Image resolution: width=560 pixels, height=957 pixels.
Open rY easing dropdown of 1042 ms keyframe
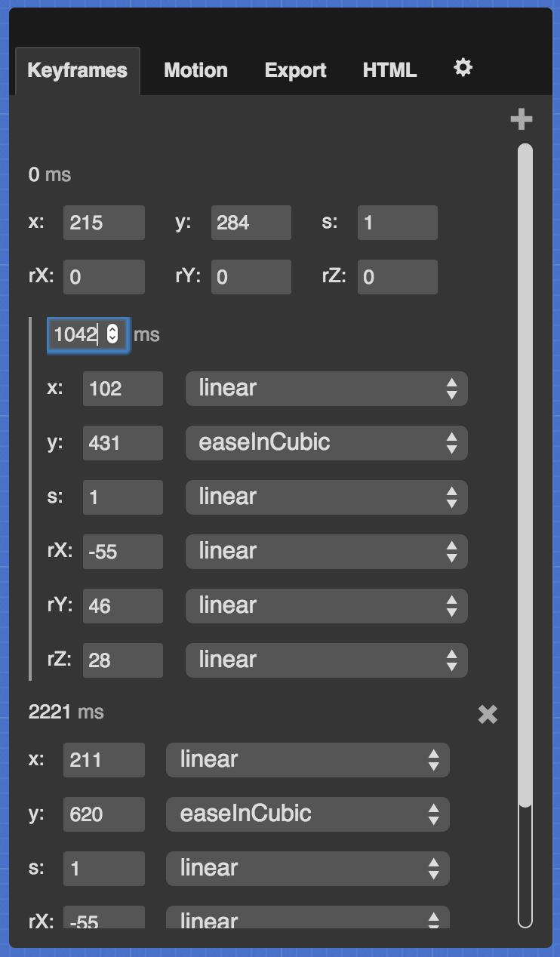point(327,606)
